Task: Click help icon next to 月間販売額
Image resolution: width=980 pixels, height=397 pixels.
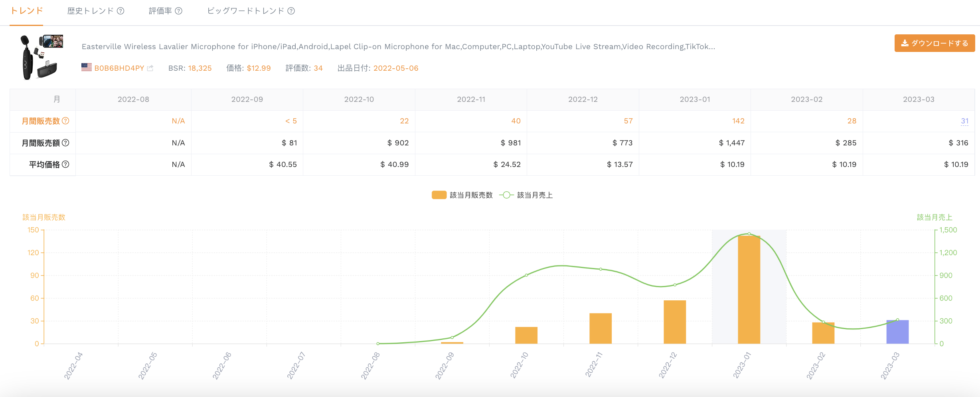Action: 66,143
